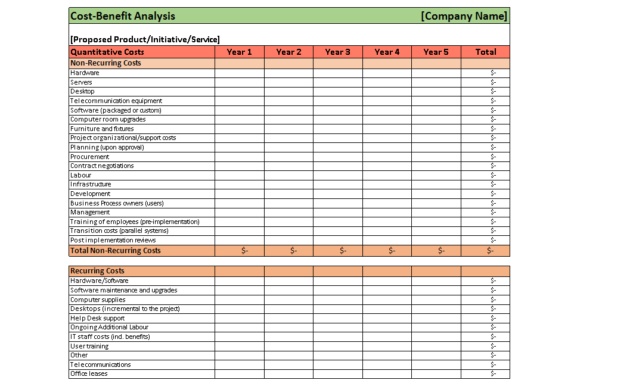Select the Year 2 column header

click(x=289, y=52)
